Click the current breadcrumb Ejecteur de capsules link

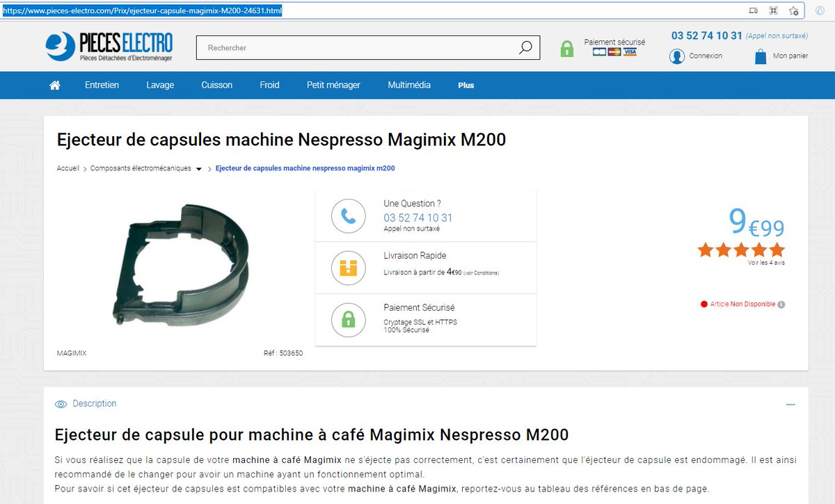[305, 168]
